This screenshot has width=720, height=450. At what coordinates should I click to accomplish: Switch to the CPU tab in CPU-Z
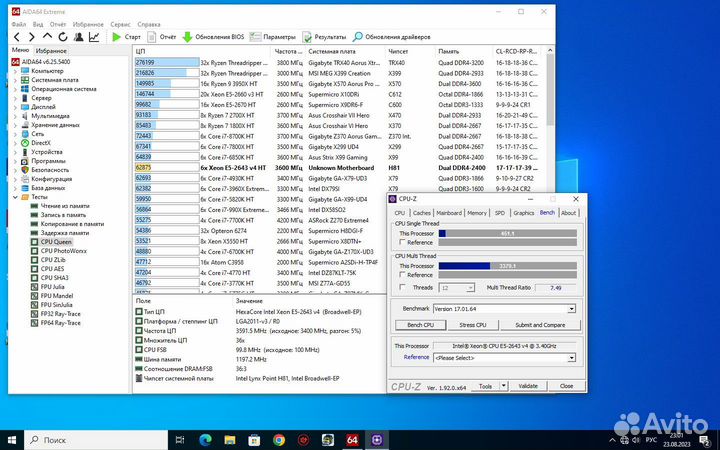point(400,213)
